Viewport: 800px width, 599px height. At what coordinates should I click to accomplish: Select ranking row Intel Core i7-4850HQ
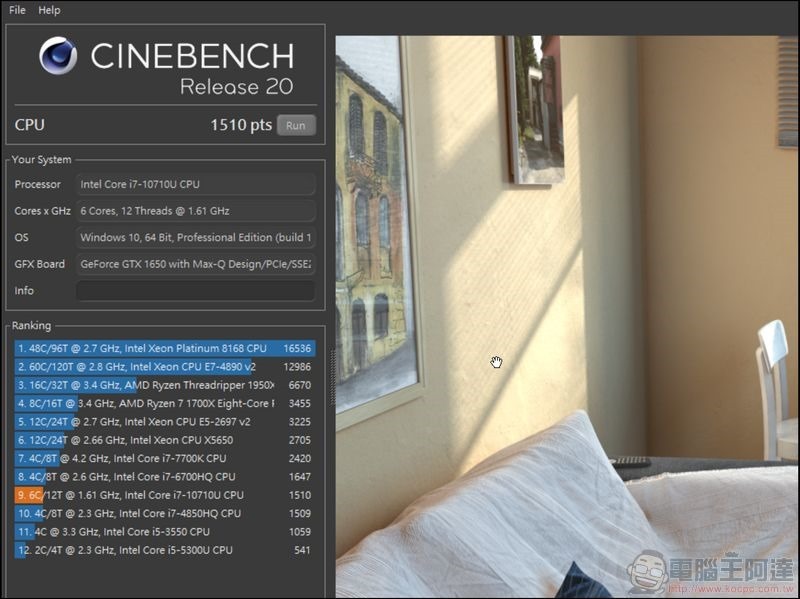coord(165,513)
